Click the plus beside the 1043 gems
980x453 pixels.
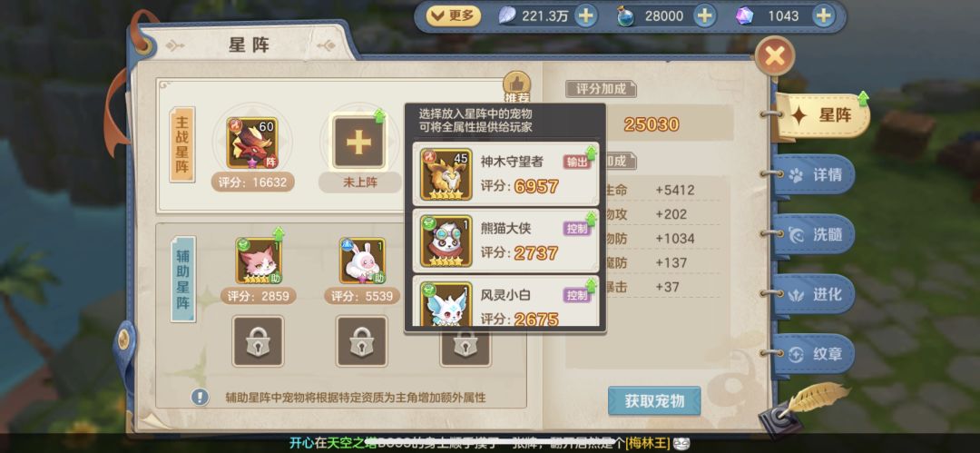[x=823, y=15]
